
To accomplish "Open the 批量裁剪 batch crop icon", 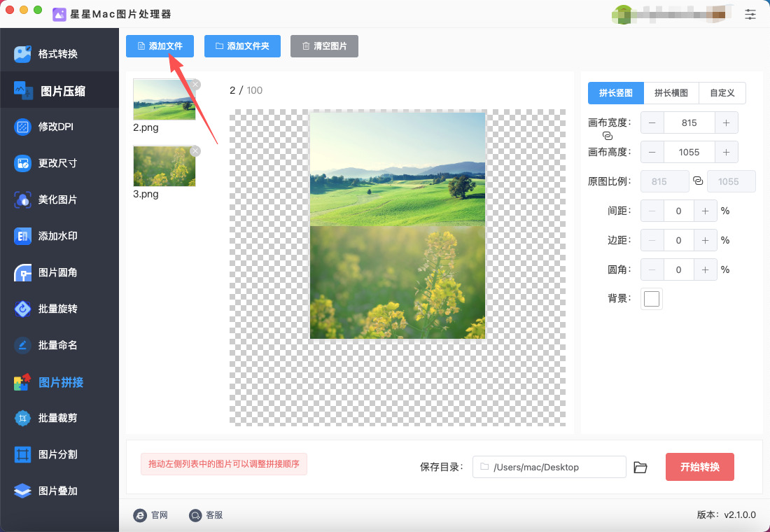I will pos(22,418).
